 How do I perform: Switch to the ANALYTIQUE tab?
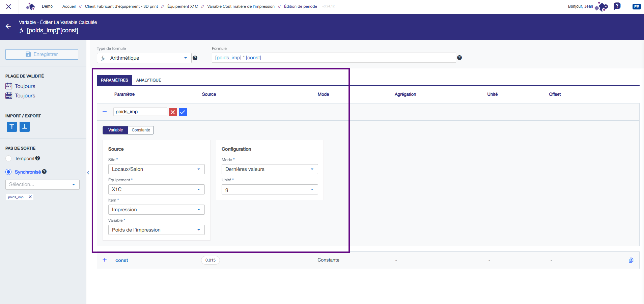click(149, 80)
